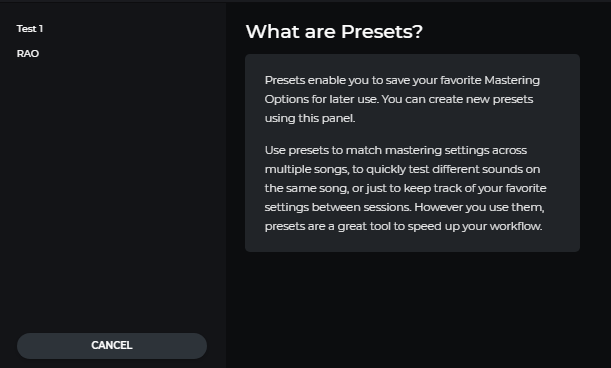Click the line starting 'Use presets to match'

pyautogui.click(x=396, y=150)
